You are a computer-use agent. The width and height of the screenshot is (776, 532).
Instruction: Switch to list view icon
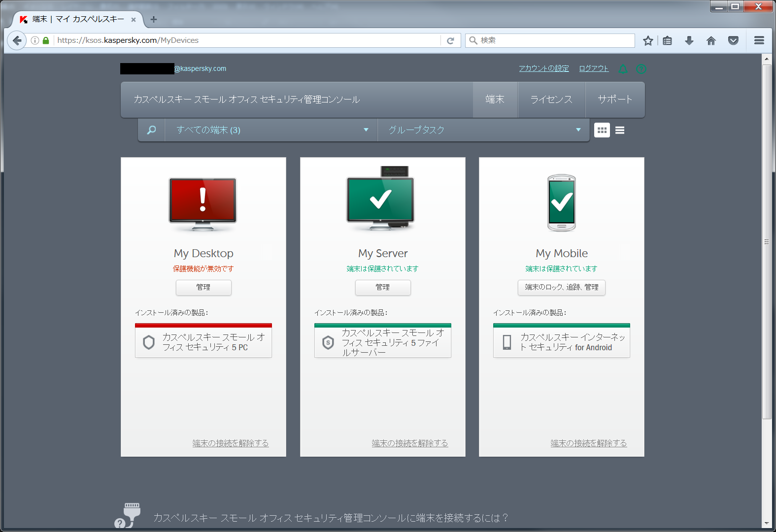620,130
